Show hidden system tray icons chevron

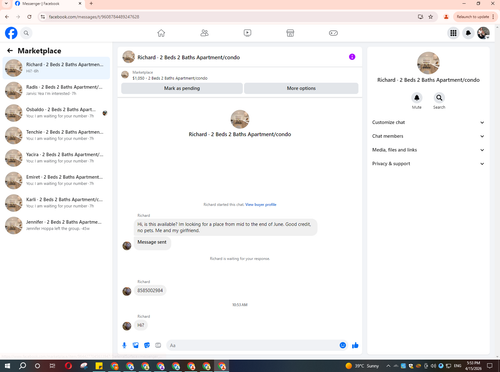coord(388,366)
